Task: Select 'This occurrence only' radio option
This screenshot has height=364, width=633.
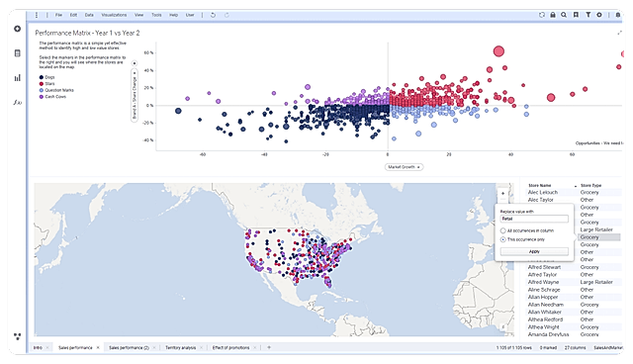Action: pyautogui.click(x=503, y=239)
